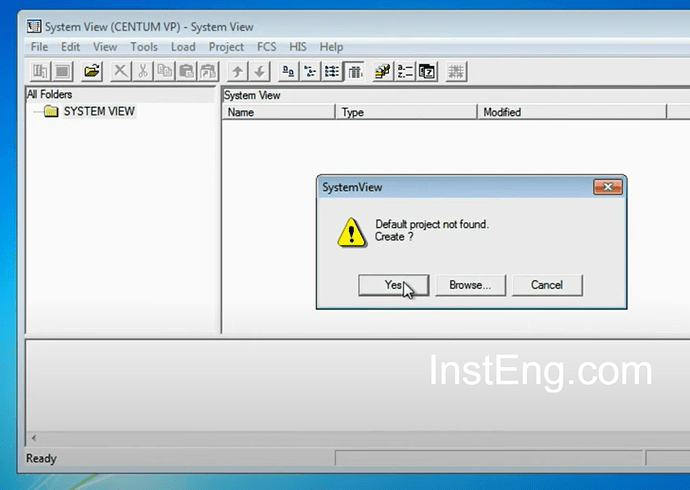Image resolution: width=690 pixels, height=490 pixels.
Task: Click the properties toolbar icon with pencil
Action: (x=383, y=71)
